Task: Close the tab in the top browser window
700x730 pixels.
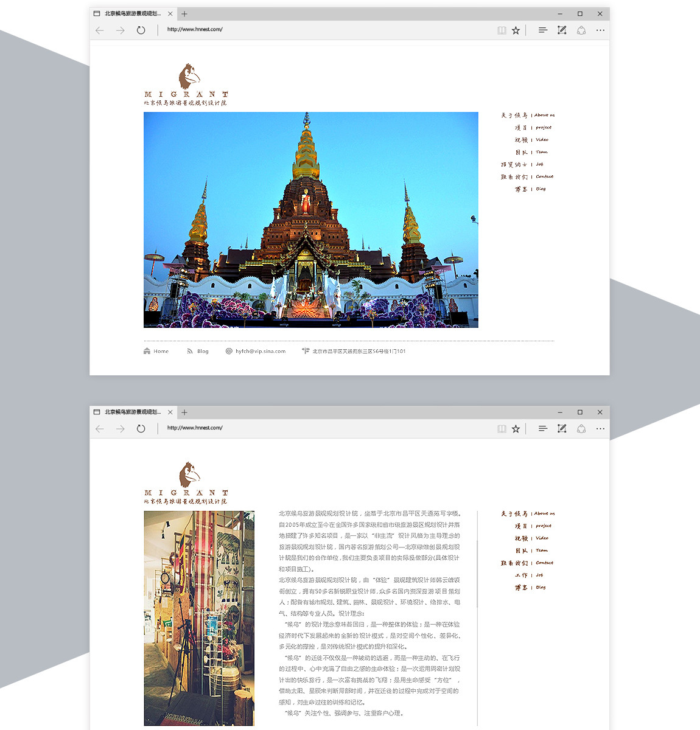Action: pyautogui.click(x=170, y=13)
